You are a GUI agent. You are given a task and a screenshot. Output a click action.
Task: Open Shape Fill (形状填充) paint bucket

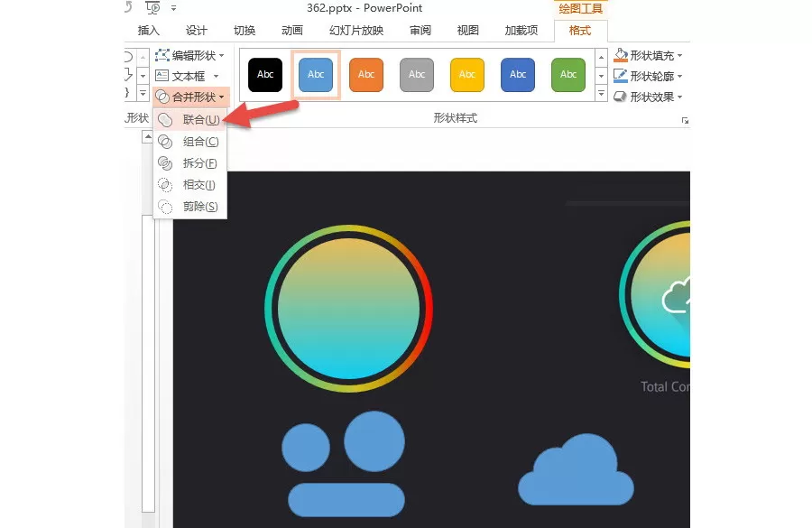[x=621, y=55]
